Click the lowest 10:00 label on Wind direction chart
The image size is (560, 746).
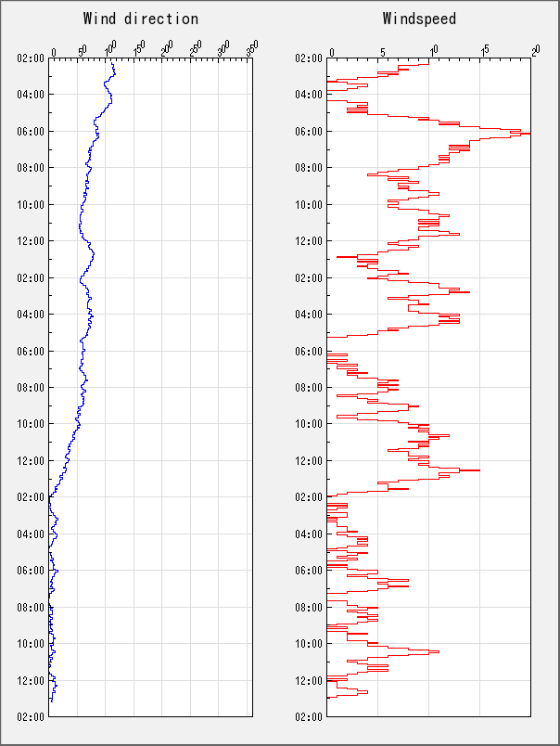(31, 643)
